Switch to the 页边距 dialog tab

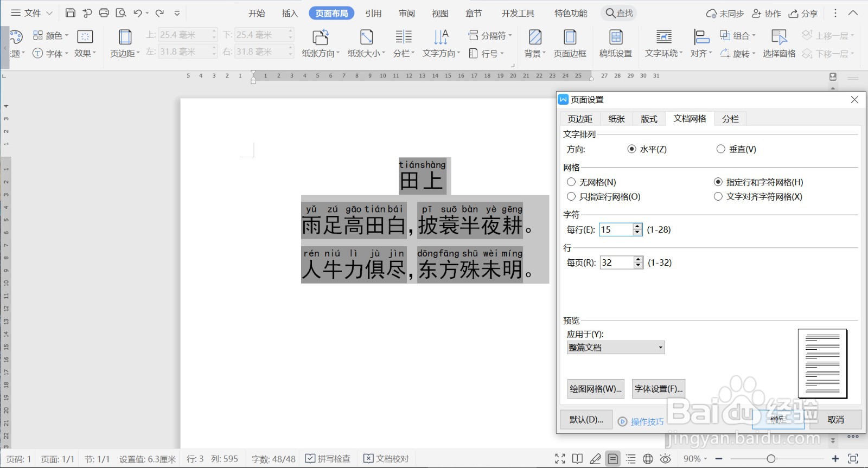point(580,119)
